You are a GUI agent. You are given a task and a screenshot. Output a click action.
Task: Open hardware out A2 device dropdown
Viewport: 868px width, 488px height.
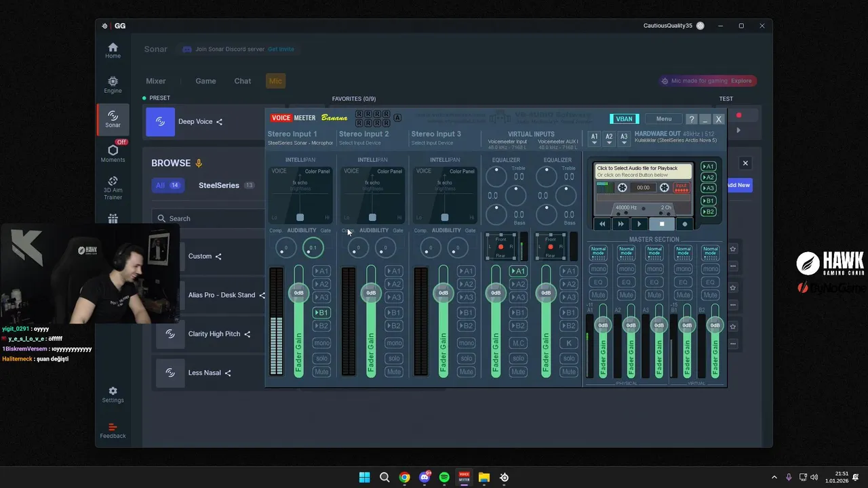609,139
